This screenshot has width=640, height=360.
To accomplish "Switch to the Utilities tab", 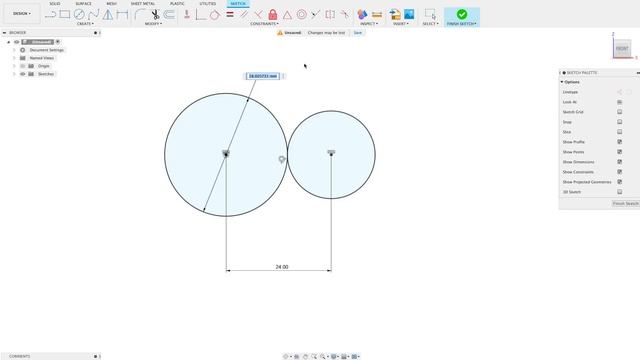I will coord(208,4).
